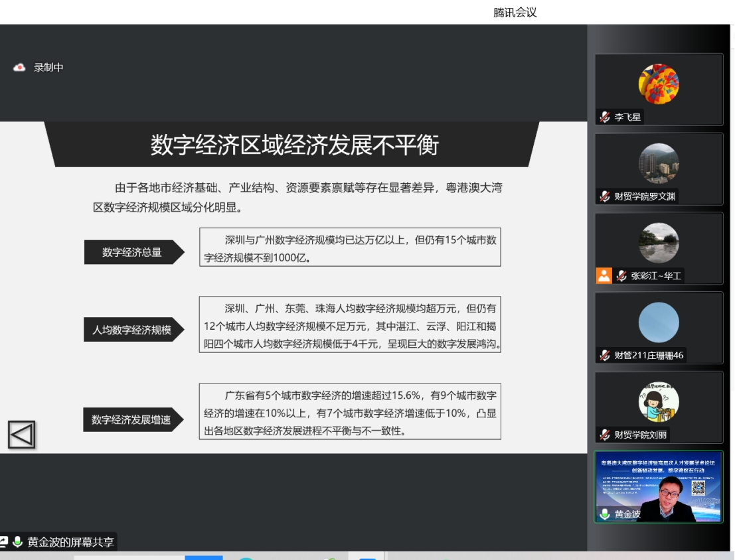Viewport: 735px width, 560px height.
Task: Click 财贸学院罗文渊's muted microphone icon
Action: (x=605, y=196)
